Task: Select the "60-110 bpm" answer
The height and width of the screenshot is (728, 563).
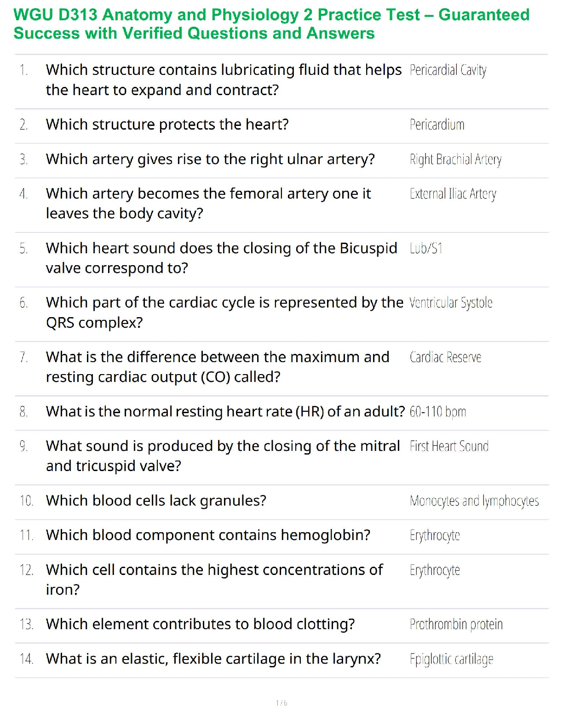Action: pos(437,412)
